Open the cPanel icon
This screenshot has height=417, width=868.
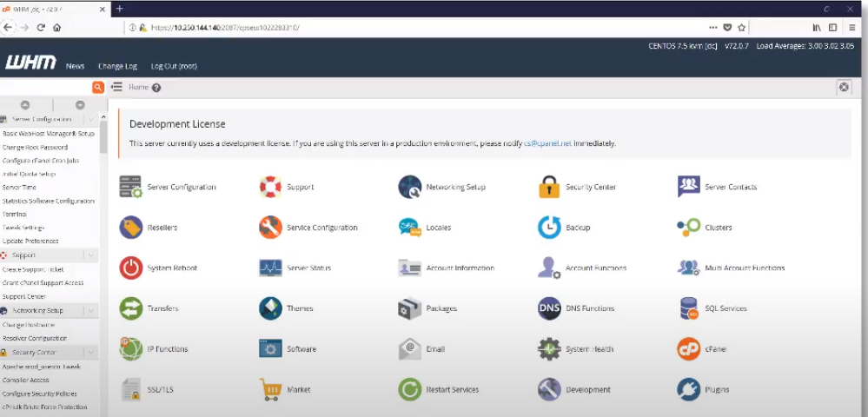point(689,349)
